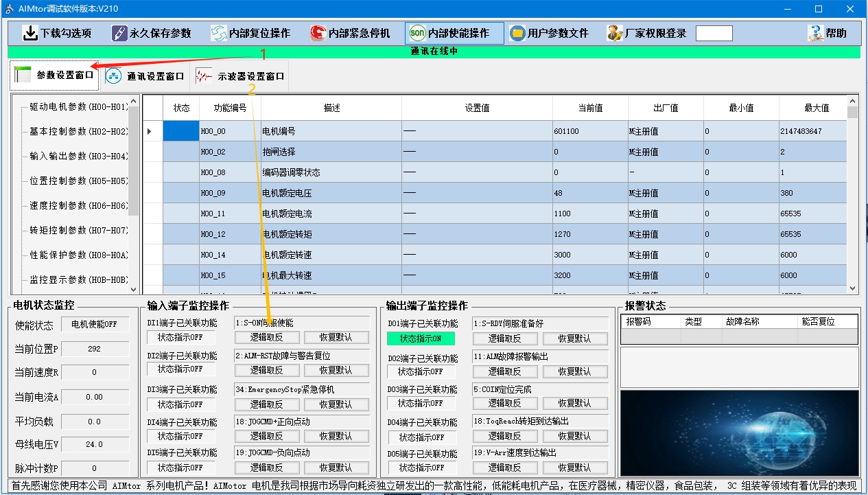
Task: Click the download checked items icon
Action: (30, 33)
